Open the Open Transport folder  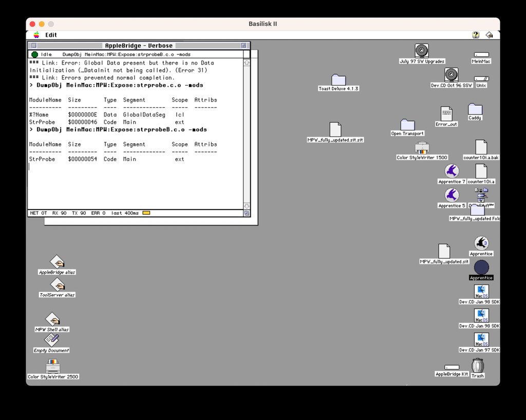(x=407, y=125)
